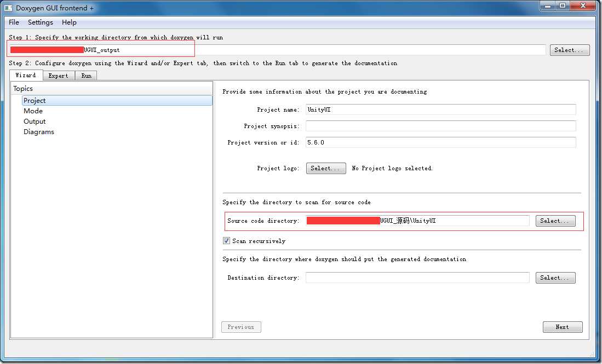Click the Previous button
This screenshot has width=602, height=364.
coord(241,327)
